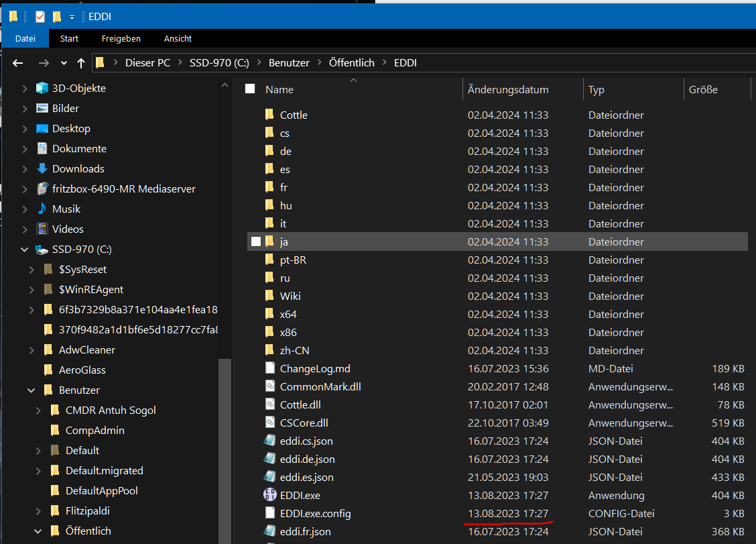The width and height of the screenshot is (756, 544).
Task: Sort by the Größe column header
Action: click(703, 90)
